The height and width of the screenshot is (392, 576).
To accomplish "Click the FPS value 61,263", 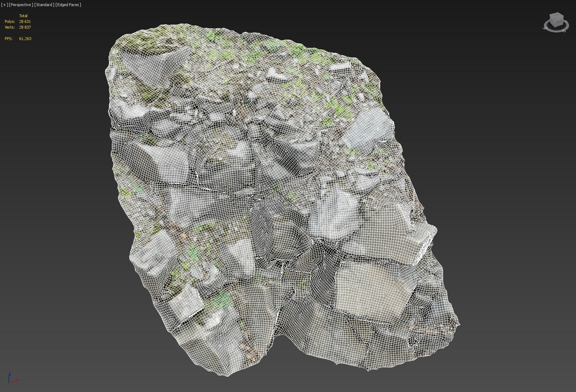I will pos(25,39).
